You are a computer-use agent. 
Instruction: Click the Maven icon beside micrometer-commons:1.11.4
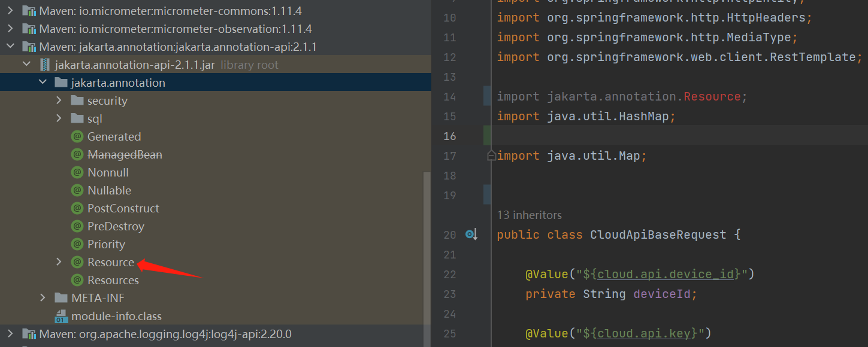coord(29,10)
